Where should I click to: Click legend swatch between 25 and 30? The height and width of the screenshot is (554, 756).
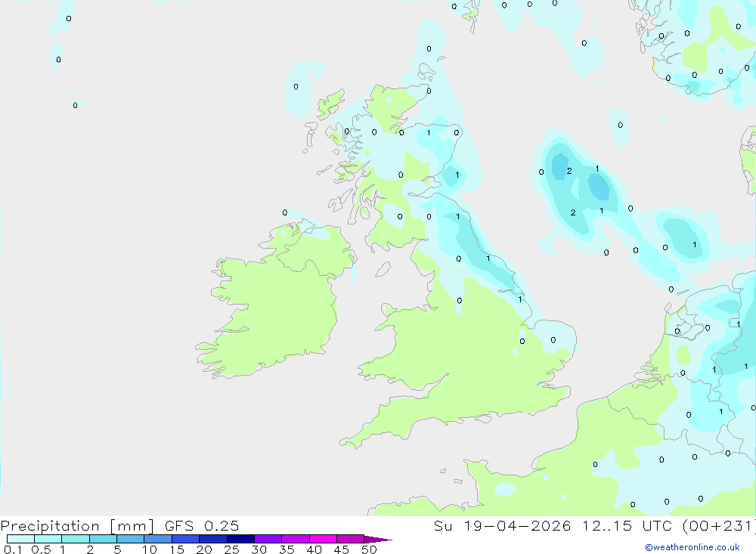(x=240, y=539)
